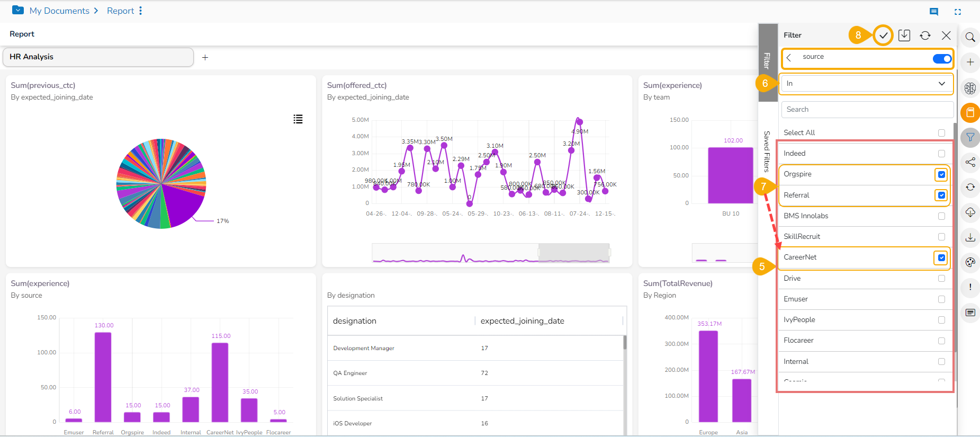Screen dimensions: 980x437
Task: Check the Select All checkbox
Action: coord(941,133)
